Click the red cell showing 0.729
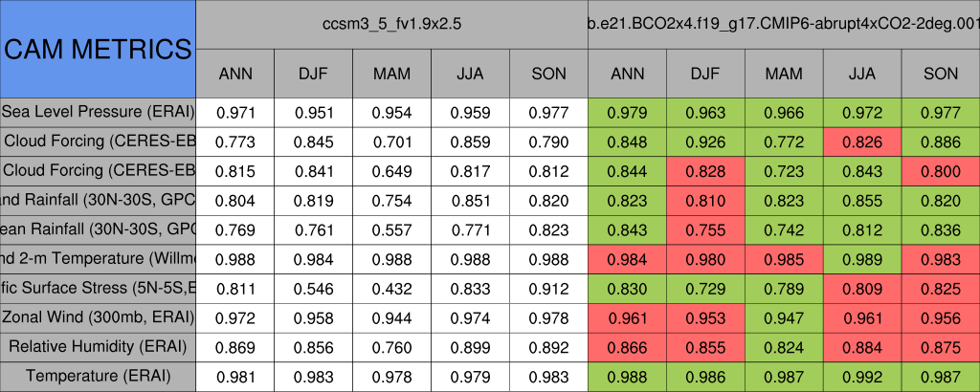 coord(705,288)
